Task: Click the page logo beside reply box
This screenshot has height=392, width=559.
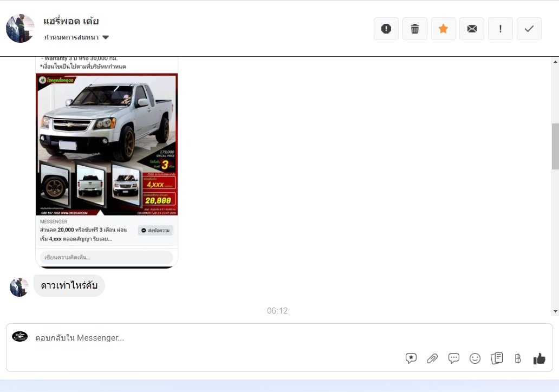Action: pos(20,336)
